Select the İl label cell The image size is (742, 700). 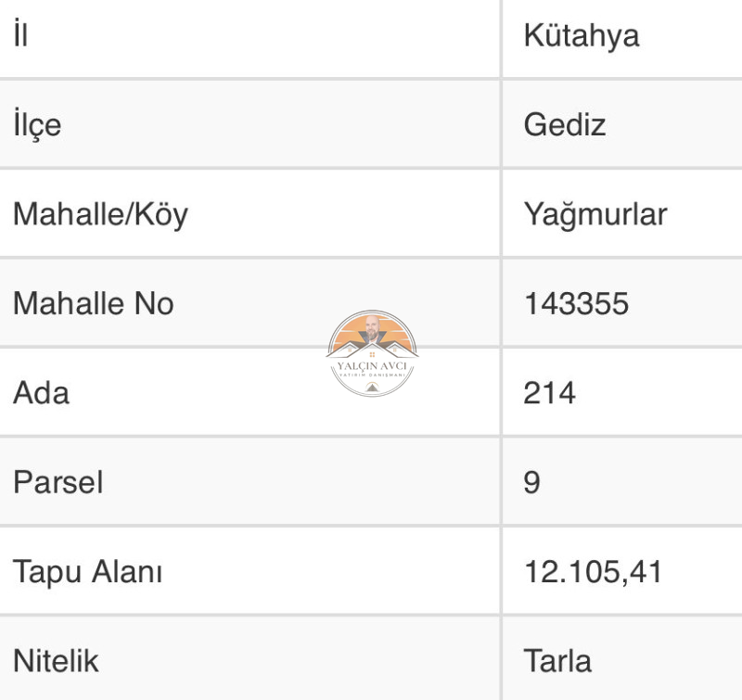pyautogui.click(x=249, y=38)
